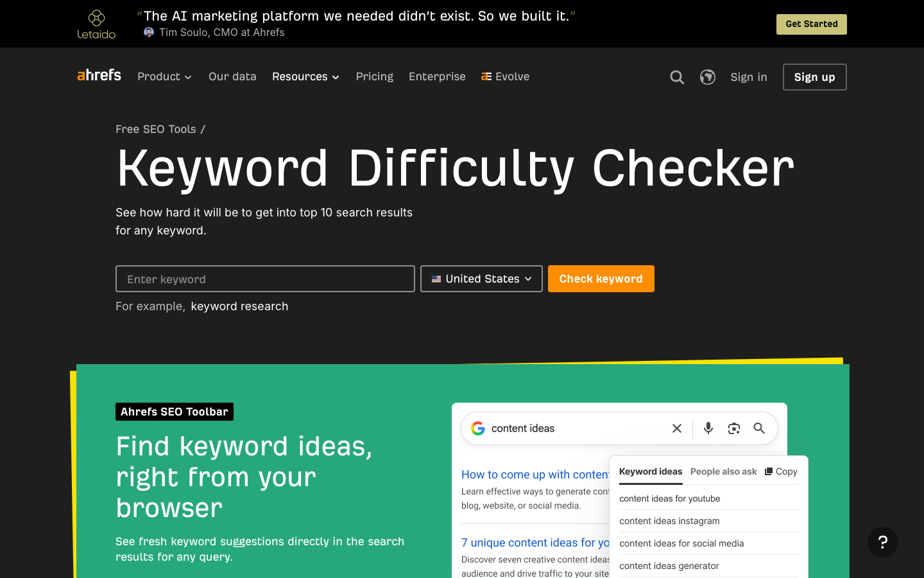The width and height of the screenshot is (924, 578).
Task: Switch to People also ask tab
Action: [x=724, y=471]
